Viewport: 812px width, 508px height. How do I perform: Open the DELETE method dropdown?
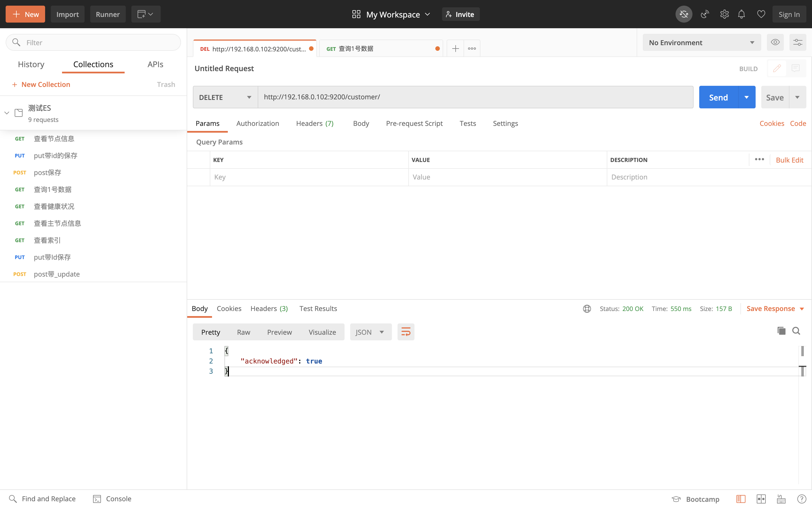(225, 97)
